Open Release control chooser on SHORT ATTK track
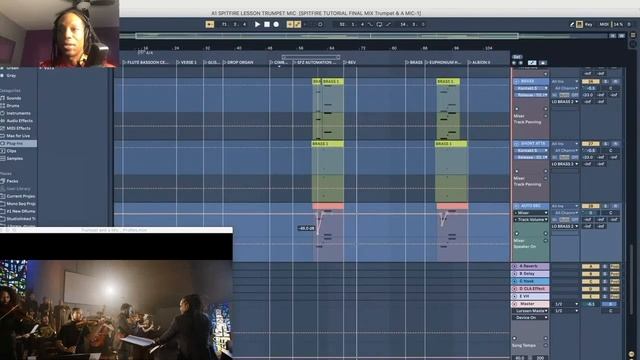The width and height of the screenshot is (640, 360). (531, 157)
